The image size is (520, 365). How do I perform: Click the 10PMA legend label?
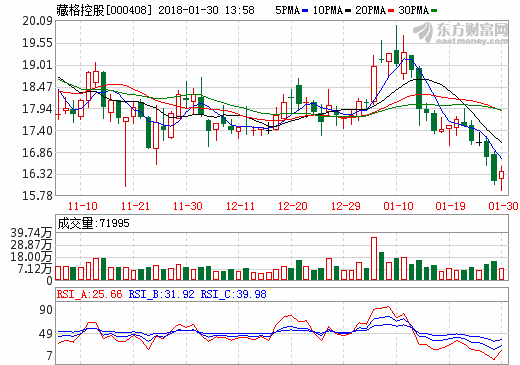pyautogui.click(x=328, y=11)
